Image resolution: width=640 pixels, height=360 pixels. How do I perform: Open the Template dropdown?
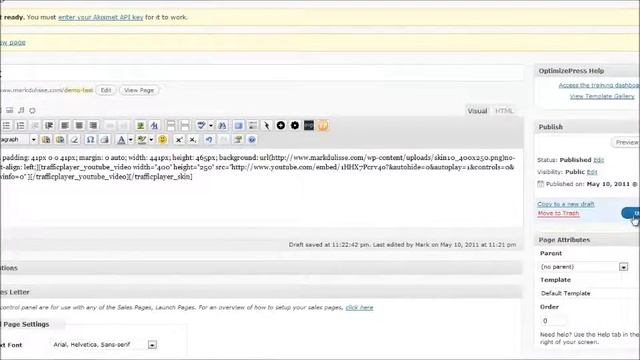589,293
